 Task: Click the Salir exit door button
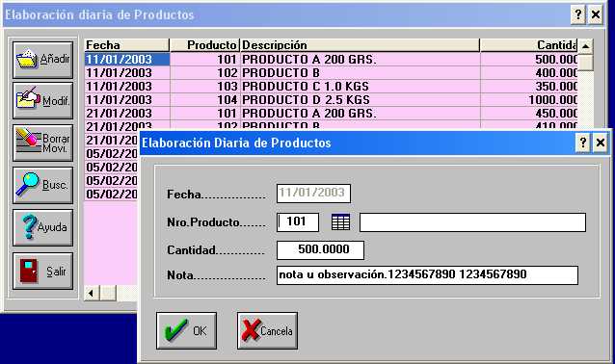pos(42,271)
